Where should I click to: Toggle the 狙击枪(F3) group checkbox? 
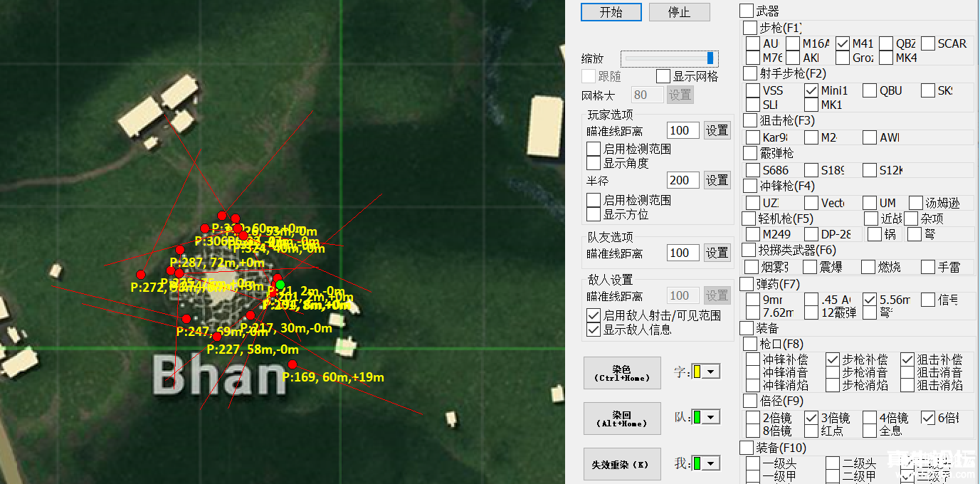[x=750, y=120]
